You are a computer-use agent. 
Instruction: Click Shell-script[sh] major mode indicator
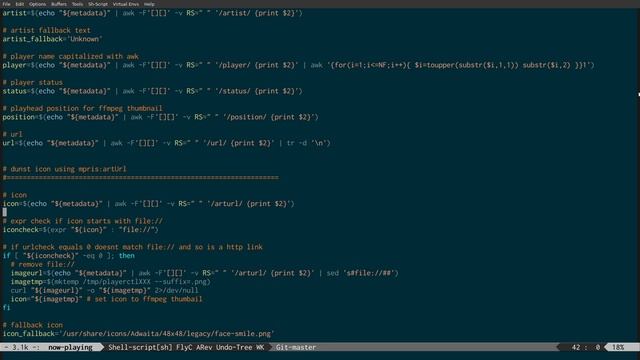[140, 347]
